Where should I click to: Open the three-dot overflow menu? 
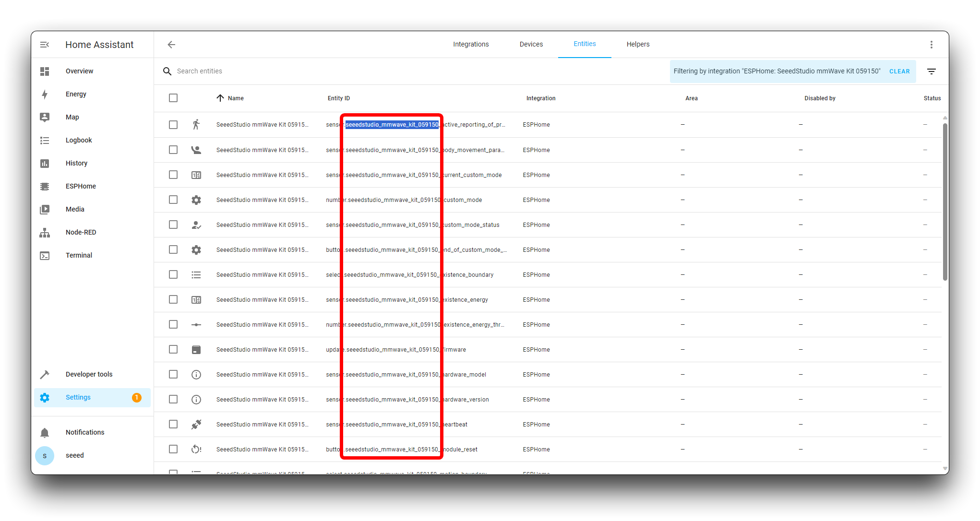pos(931,45)
